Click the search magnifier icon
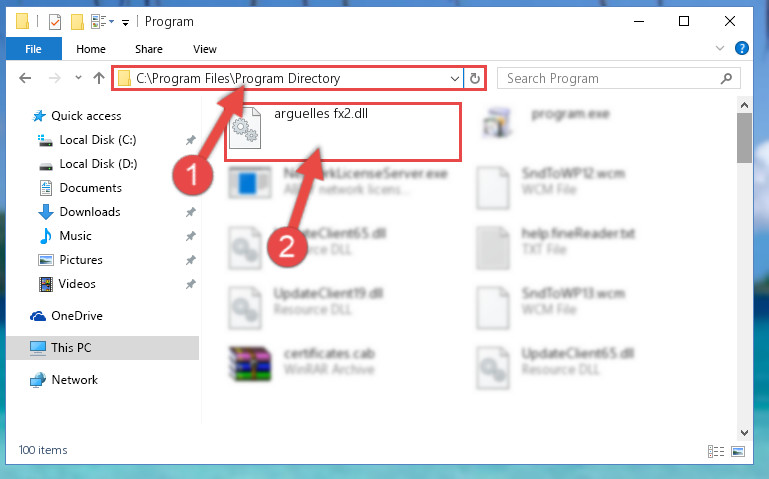The width and height of the screenshot is (769, 479). (726, 78)
